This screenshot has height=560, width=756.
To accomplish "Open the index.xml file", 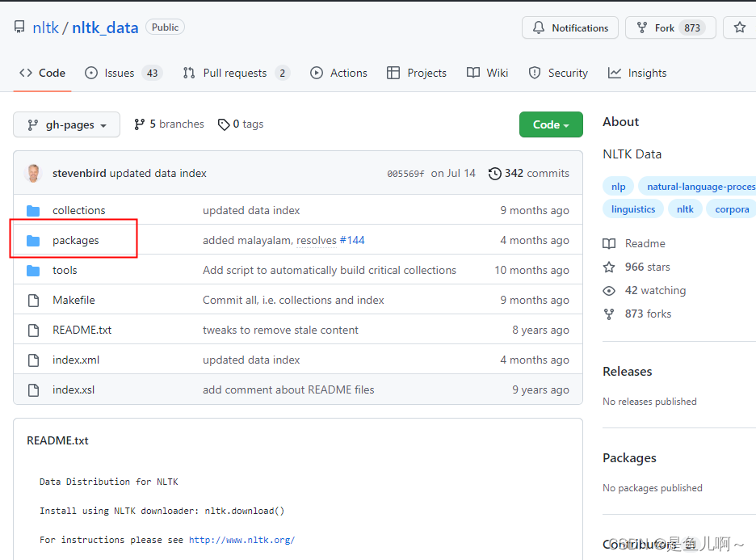I will click(76, 360).
